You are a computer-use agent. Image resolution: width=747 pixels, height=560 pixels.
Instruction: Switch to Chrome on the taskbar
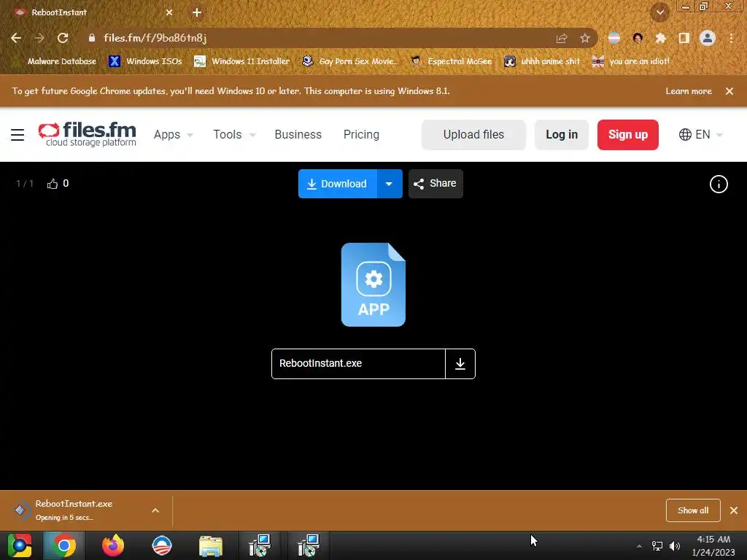[64, 545]
